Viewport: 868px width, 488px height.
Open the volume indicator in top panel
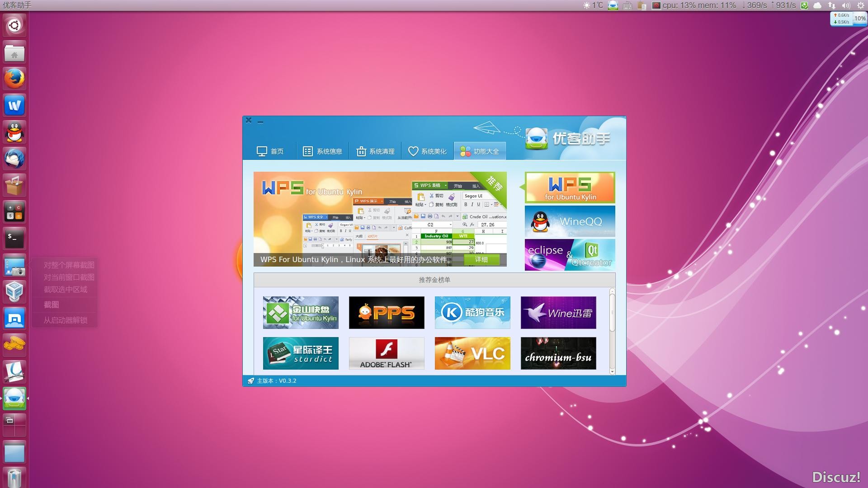(845, 5)
